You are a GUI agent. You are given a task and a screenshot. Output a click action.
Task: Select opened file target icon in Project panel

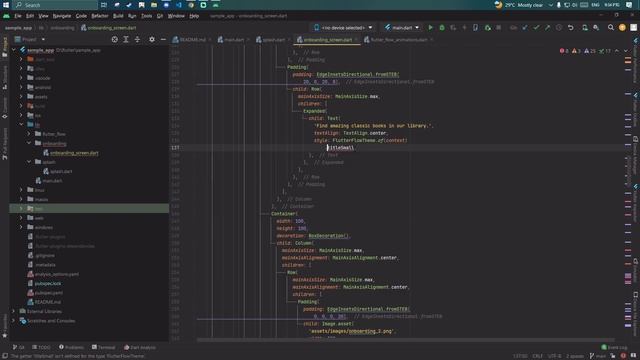[115, 40]
